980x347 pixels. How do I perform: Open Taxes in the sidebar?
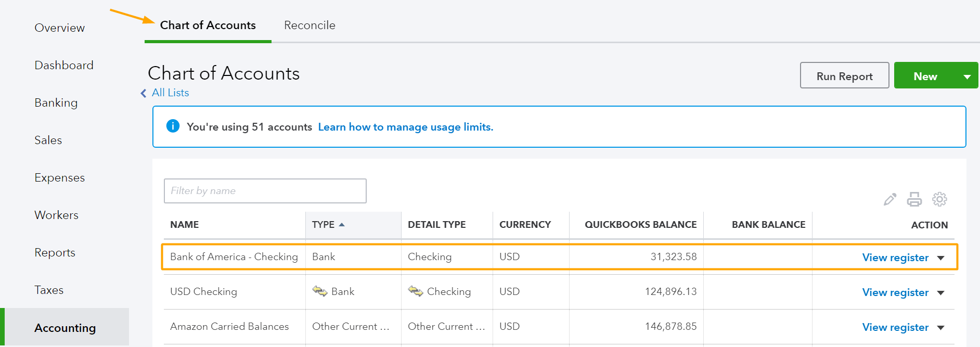[49, 290]
